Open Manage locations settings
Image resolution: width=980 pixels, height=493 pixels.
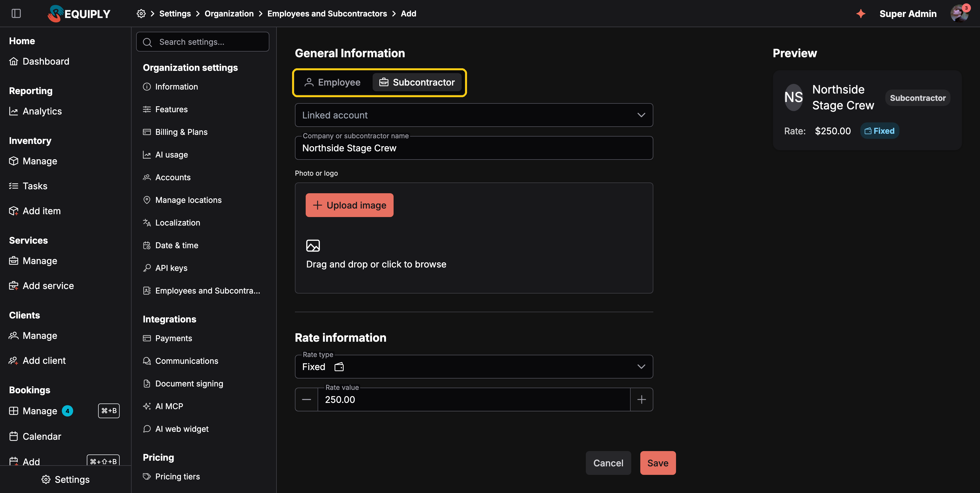click(182, 200)
